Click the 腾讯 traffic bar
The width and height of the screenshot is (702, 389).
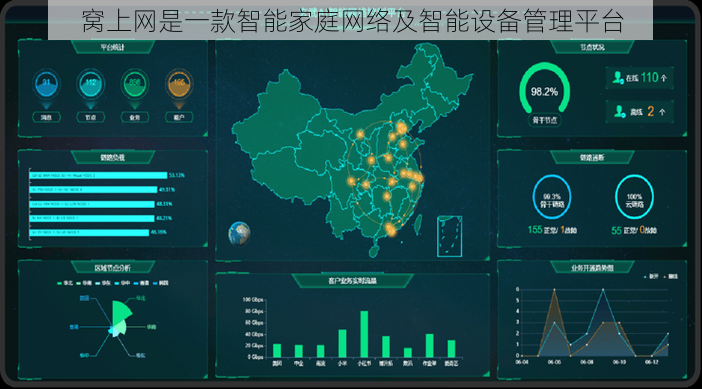tap(407, 352)
